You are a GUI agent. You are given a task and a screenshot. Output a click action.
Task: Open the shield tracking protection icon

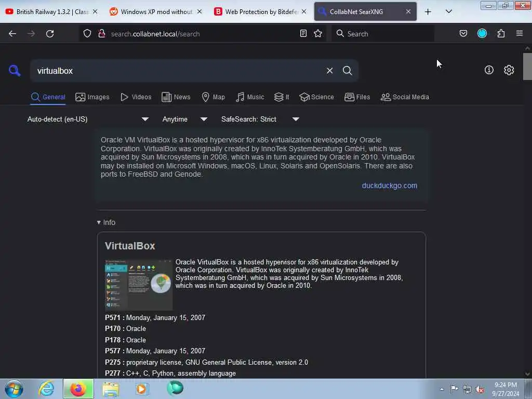pos(87,34)
